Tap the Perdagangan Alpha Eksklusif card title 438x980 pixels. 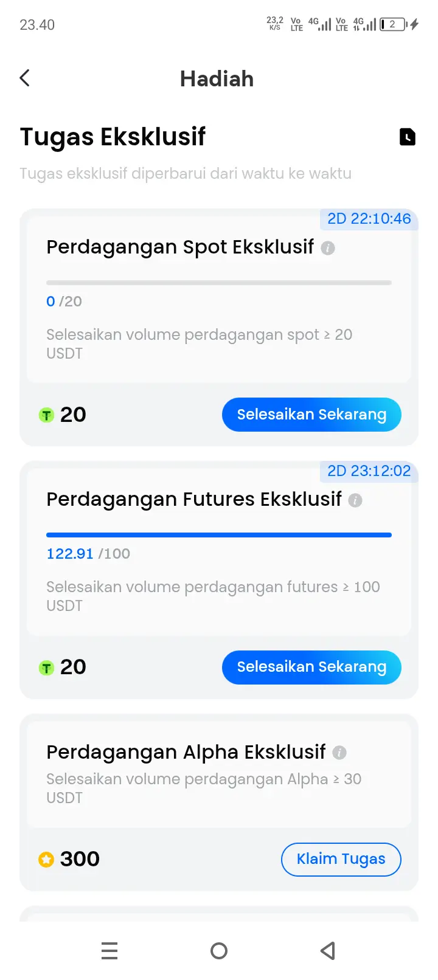(x=186, y=752)
